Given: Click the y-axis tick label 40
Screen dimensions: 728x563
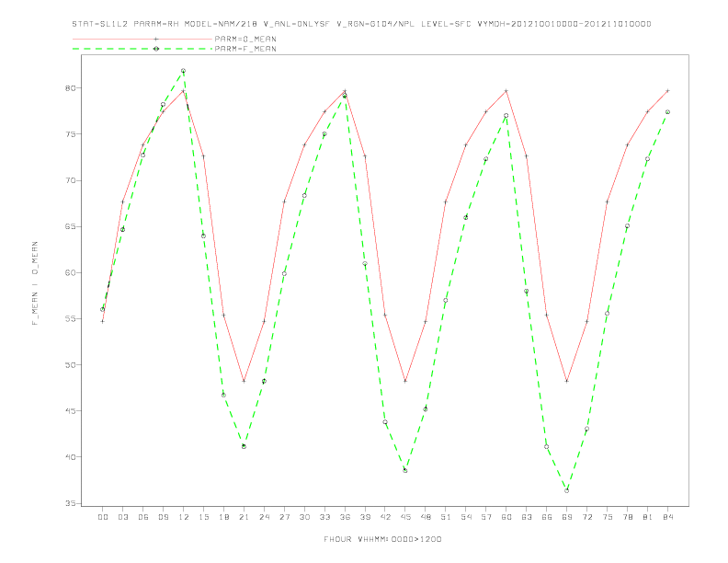Looking at the screenshot, I should pyautogui.click(x=69, y=457).
